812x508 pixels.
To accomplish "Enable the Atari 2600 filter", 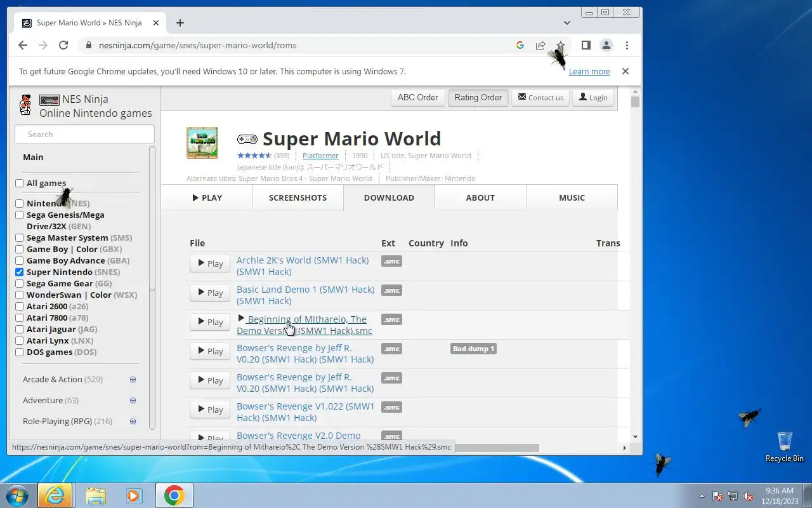I will 20,307.
